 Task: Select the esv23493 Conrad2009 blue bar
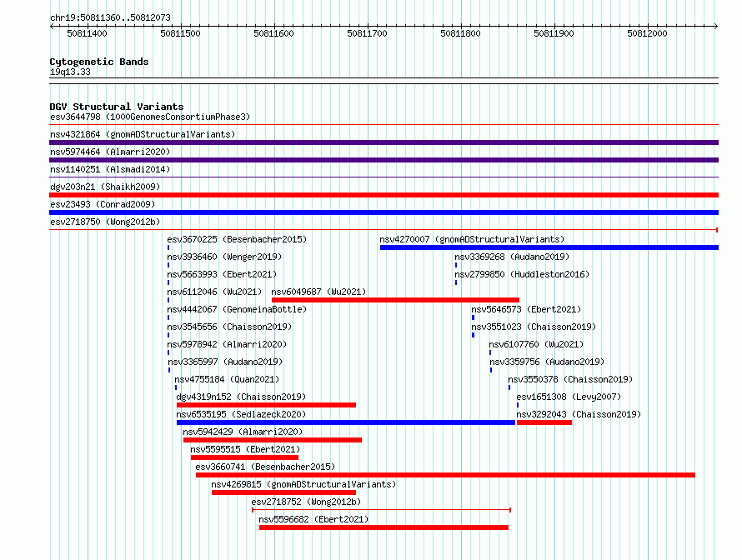coord(384,212)
